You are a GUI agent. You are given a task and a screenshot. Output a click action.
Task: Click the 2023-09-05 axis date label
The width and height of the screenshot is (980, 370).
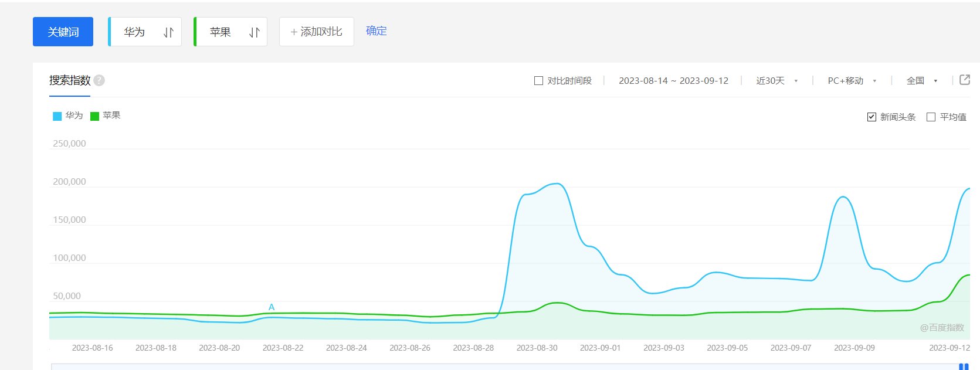(727, 348)
